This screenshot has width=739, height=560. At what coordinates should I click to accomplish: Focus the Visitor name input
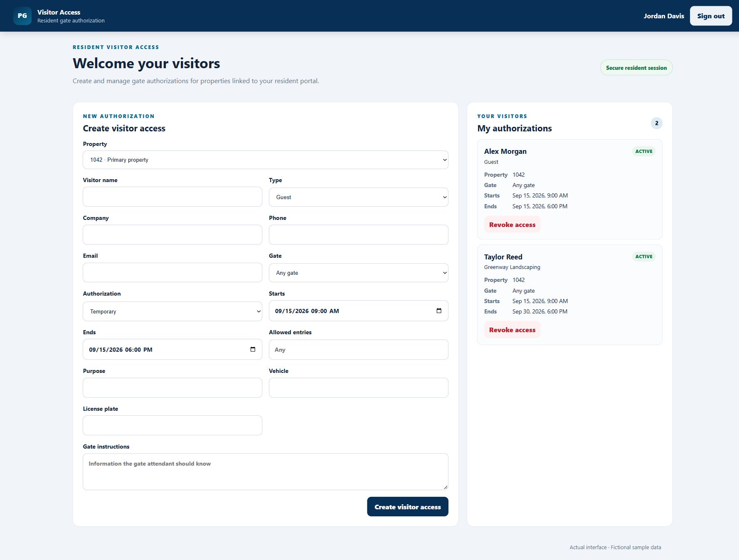click(x=172, y=197)
